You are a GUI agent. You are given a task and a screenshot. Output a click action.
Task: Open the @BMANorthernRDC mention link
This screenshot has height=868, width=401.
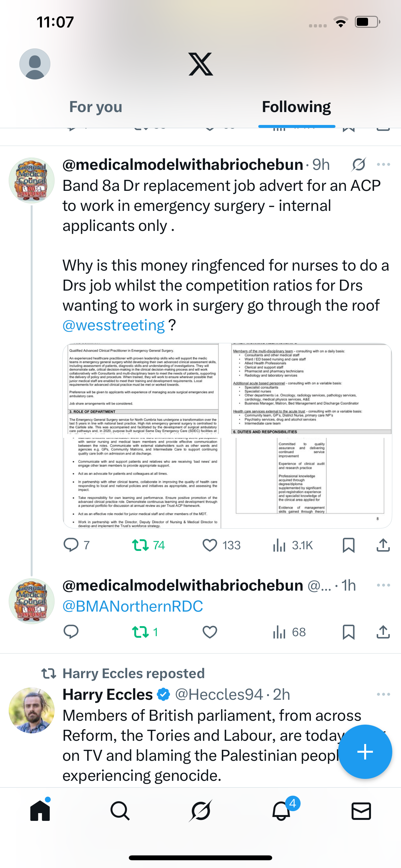tap(133, 606)
